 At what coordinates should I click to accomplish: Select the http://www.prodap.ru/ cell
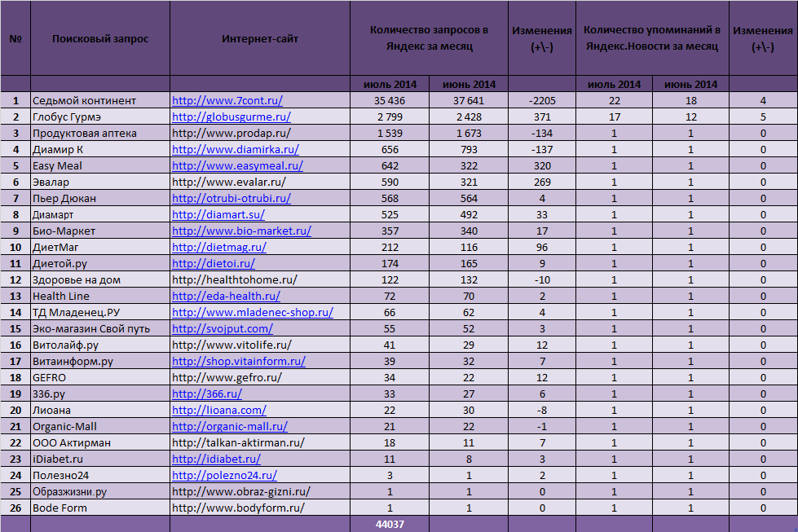[x=259, y=134]
